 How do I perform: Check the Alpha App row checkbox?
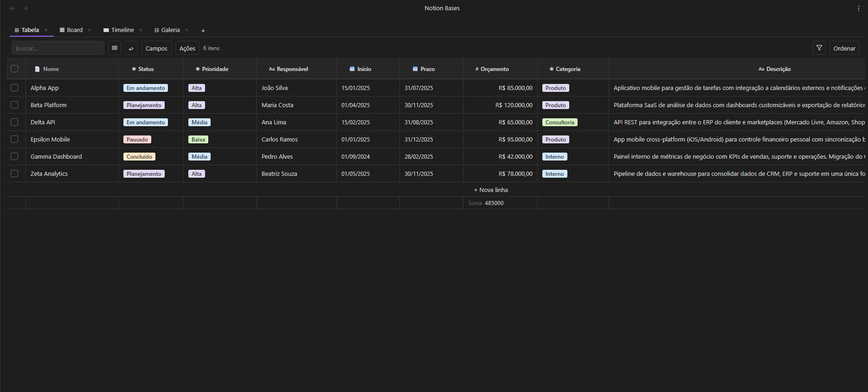[x=14, y=88]
